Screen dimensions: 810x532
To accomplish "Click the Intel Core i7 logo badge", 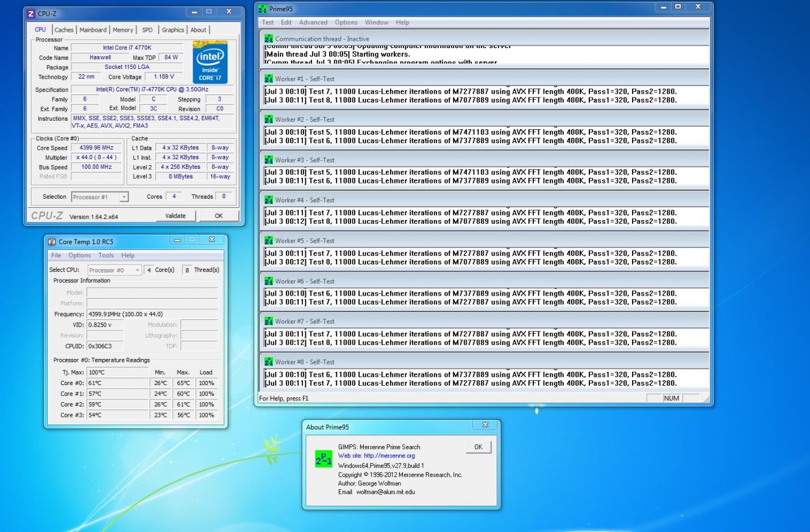I will click(210, 63).
